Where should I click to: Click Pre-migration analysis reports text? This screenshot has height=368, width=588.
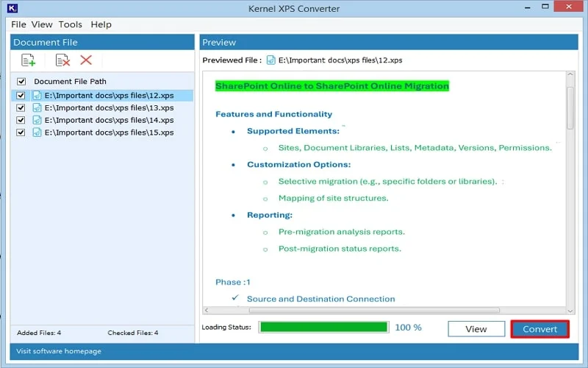342,232
